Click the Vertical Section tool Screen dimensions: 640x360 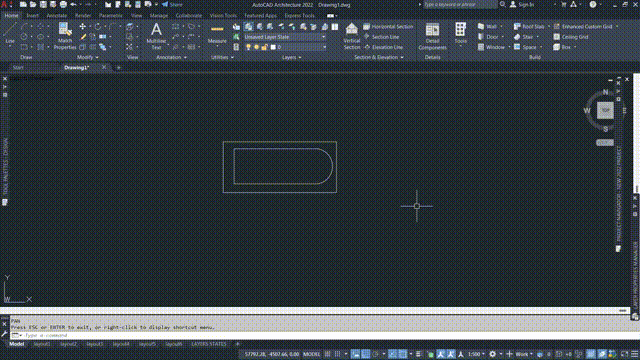click(x=351, y=36)
